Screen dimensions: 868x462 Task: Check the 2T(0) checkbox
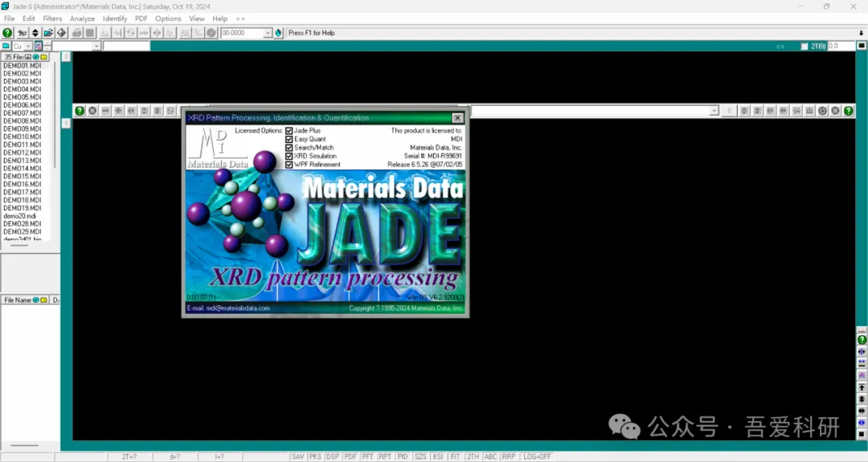pyautogui.click(x=805, y=47)
